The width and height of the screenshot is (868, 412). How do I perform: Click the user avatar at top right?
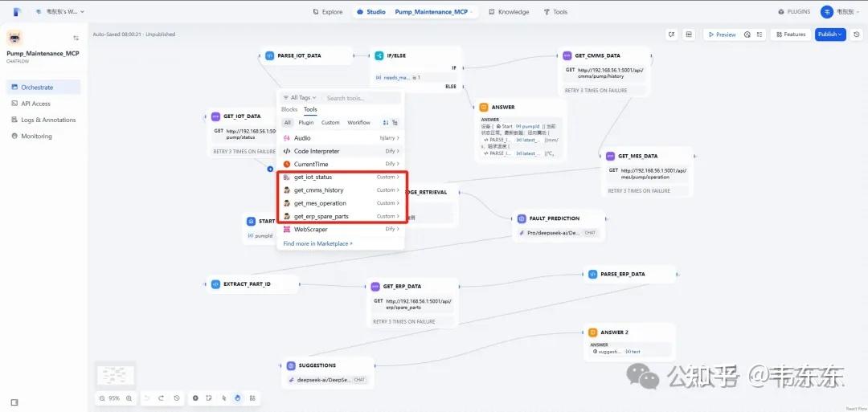pyautogui.click(x=827, y=11)
